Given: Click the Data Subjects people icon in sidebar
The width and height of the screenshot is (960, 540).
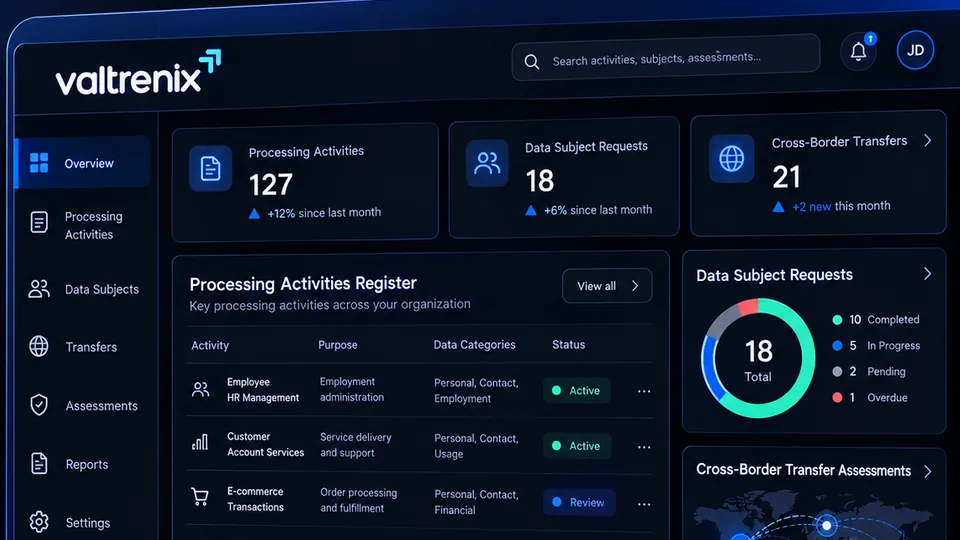Looking at the screenshot, I should pos(39,288).
